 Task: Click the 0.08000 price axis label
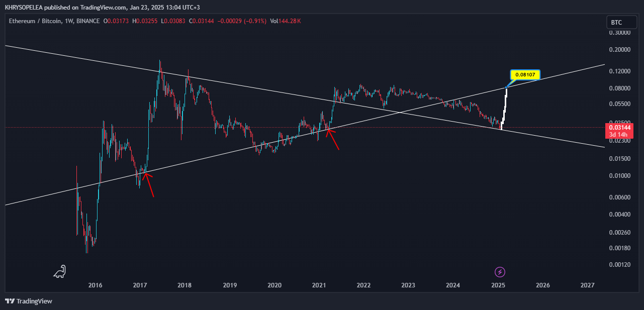[x=620, y=88]
